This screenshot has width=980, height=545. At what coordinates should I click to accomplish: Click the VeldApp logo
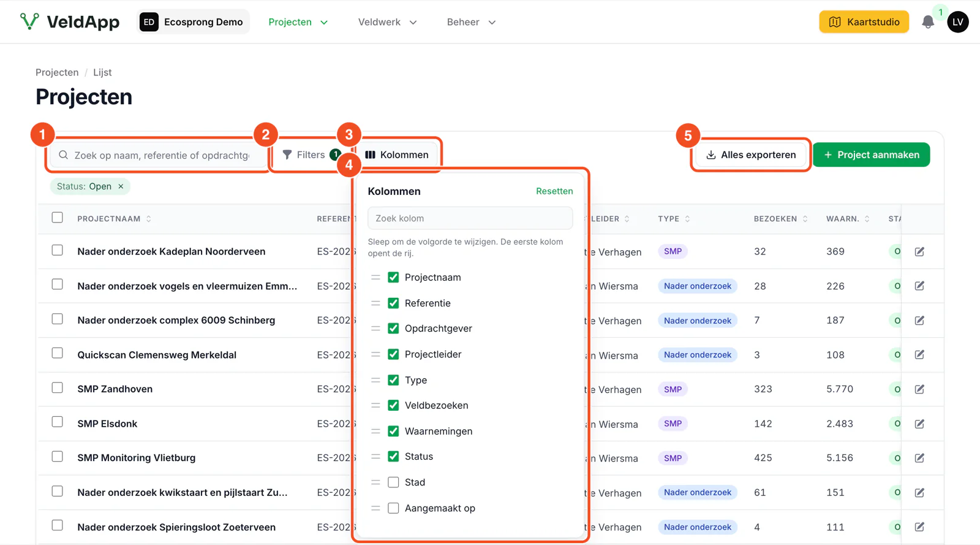69,22
